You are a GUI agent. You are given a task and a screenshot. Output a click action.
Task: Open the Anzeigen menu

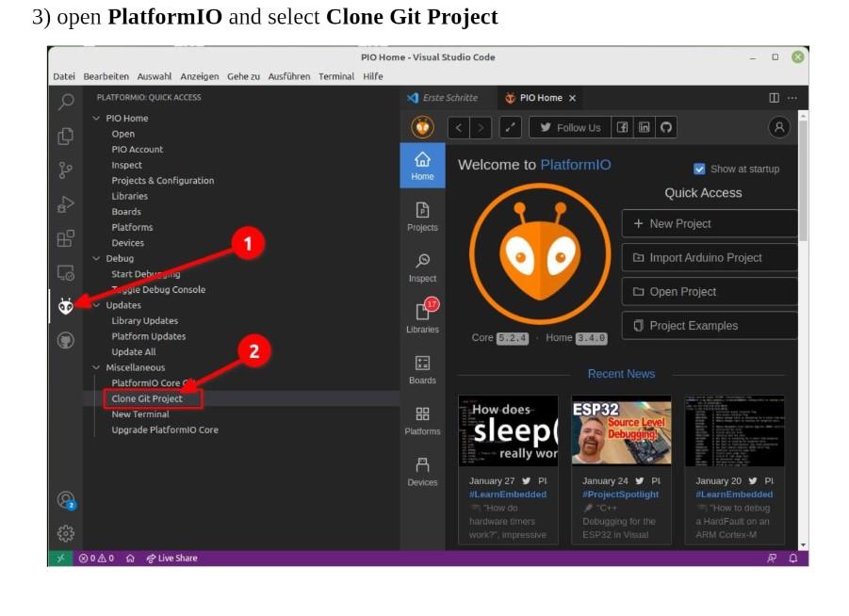(199, 76)
